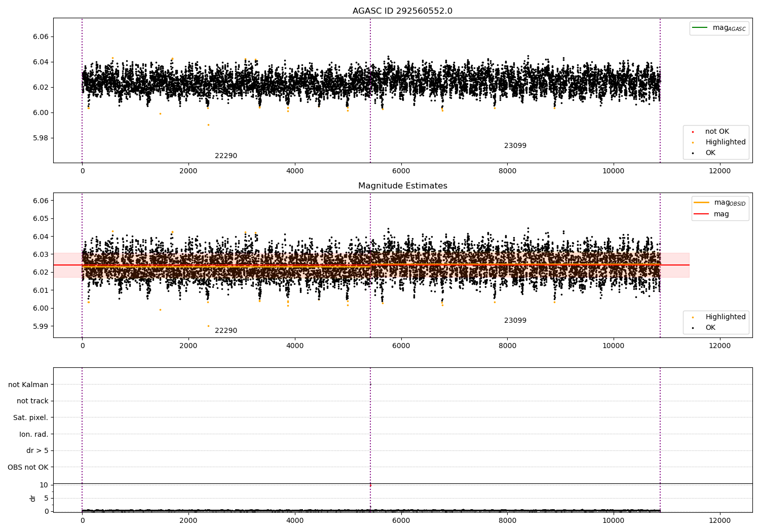
Task: Click the 'AGASC ID 292560552.0' plot title
Action: (x=402, y=11)
